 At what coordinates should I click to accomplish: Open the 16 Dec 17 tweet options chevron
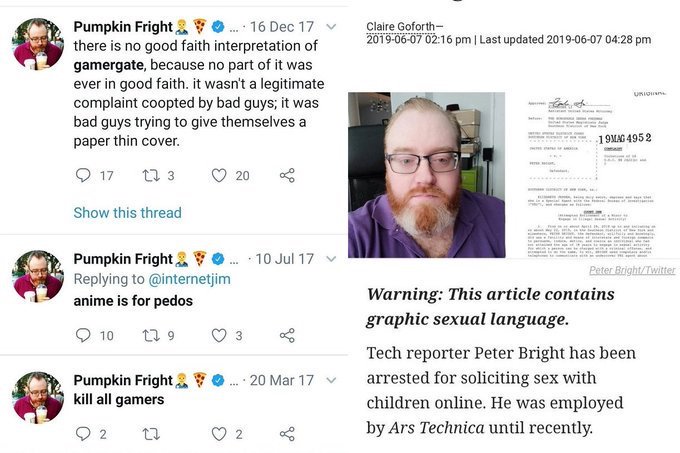click(x=331, y=27)
